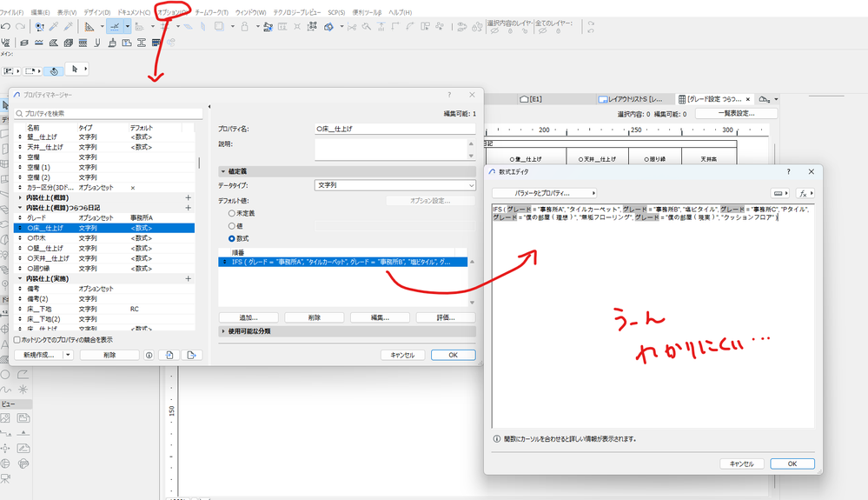This screenshot has width=868, height=500.
Task: Select the circle tool in left toolbox
Action: point(5,374)
